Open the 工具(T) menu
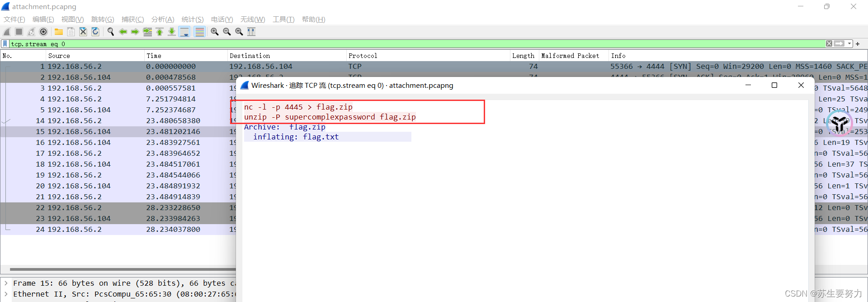Viewport: 868px width, 302px height. (283, 19)
